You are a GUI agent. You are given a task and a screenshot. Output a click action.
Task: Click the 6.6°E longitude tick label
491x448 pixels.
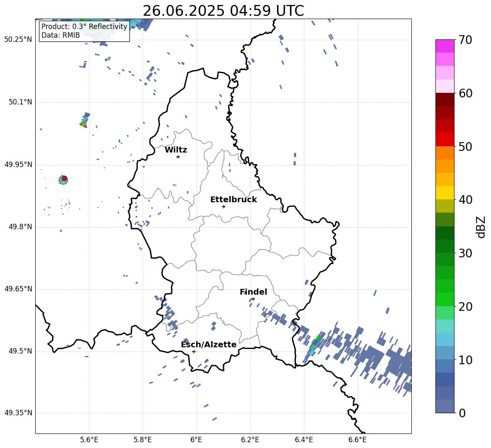(357, 440)
